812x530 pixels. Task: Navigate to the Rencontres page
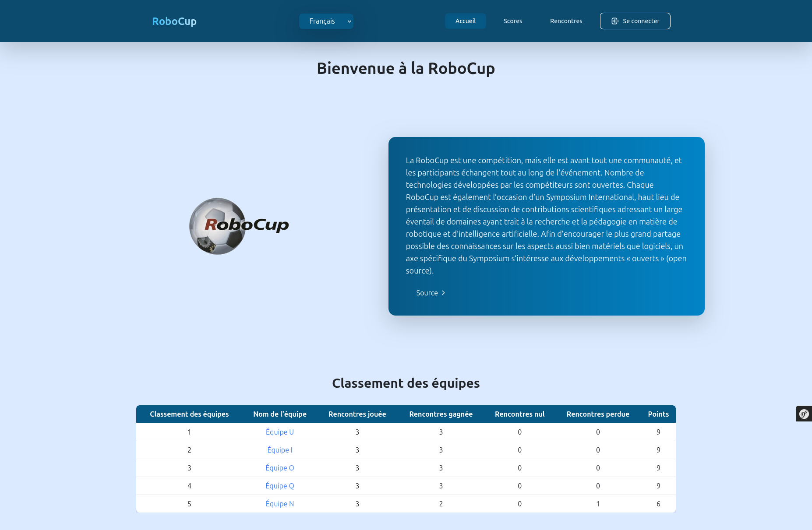pos(566,21)
